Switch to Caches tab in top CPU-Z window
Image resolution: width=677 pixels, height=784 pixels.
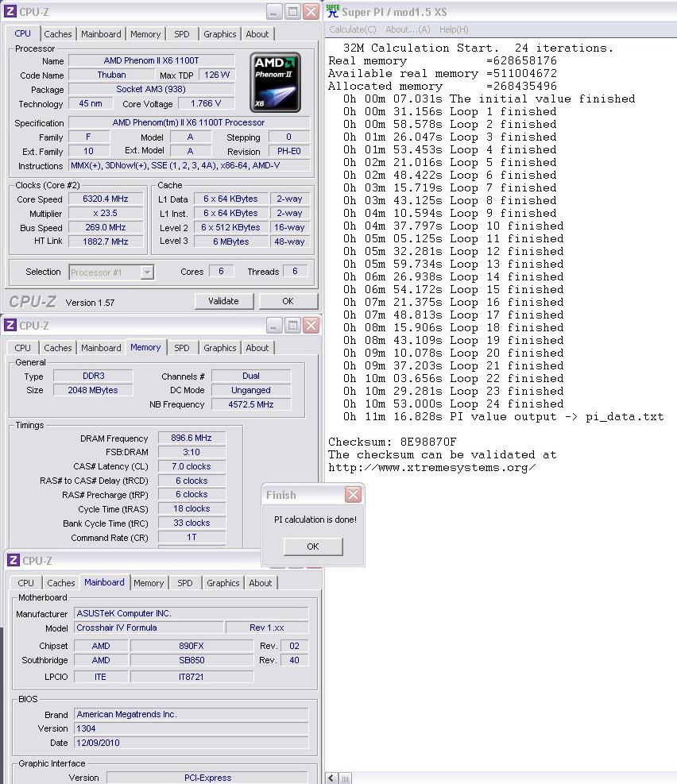click(x=57, y=34)
